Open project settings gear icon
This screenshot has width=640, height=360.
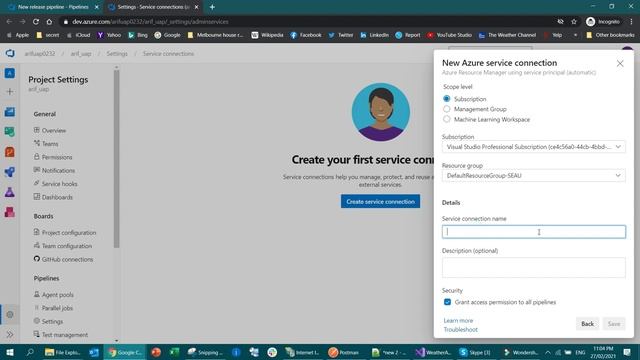click(x=10, y=315)
